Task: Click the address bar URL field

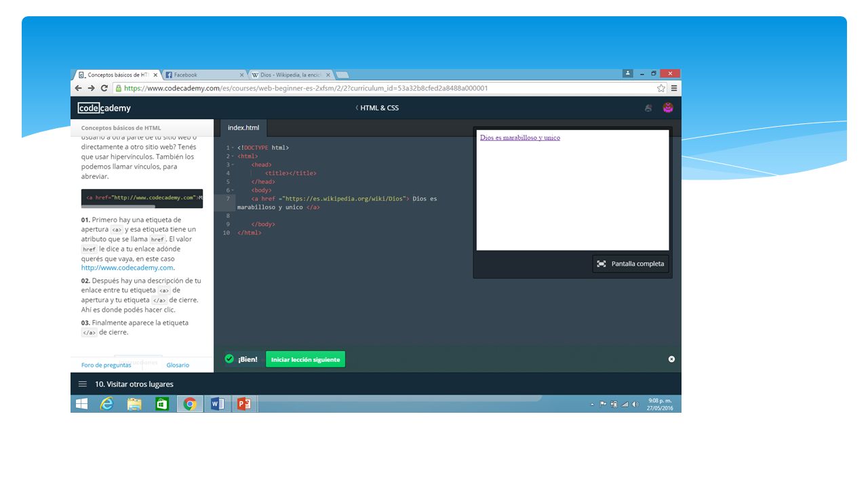Action: coord(390,88)
